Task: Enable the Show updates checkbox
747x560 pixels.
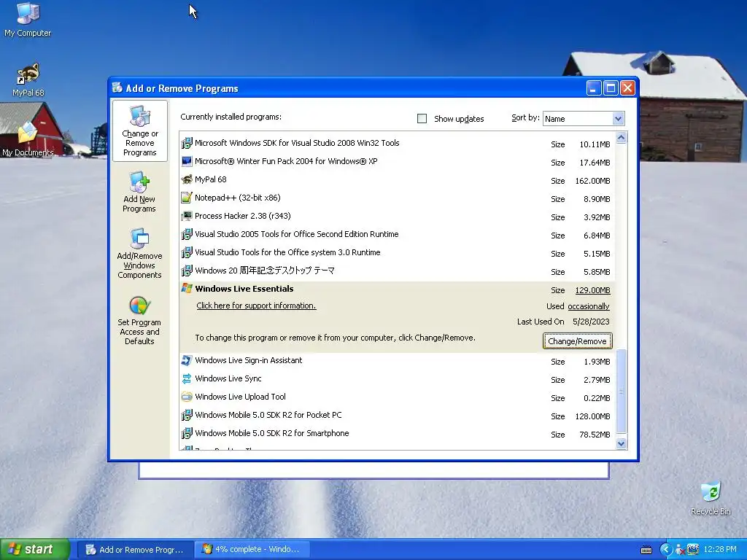Action: click(422, 119)
